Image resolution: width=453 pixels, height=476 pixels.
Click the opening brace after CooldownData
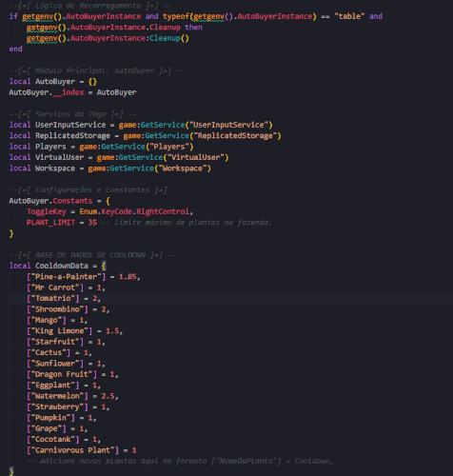point(104,266)
